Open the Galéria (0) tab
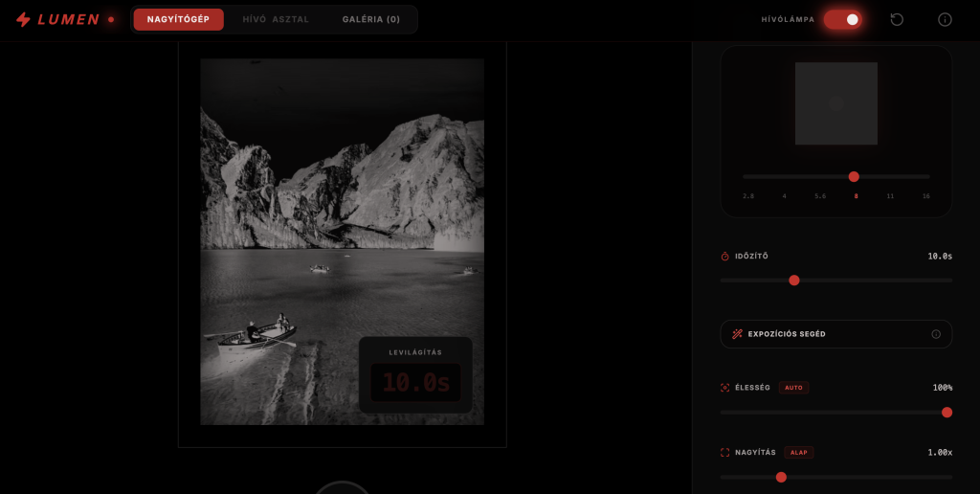Viewport: 980px width, 494px height. pyautogui.click(x=370, y=19)
